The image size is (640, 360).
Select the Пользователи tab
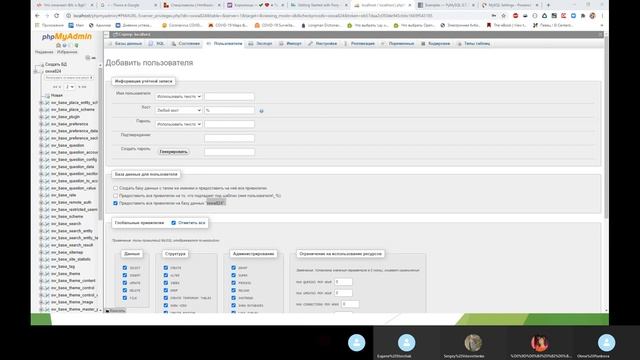(x=224, y=44)
